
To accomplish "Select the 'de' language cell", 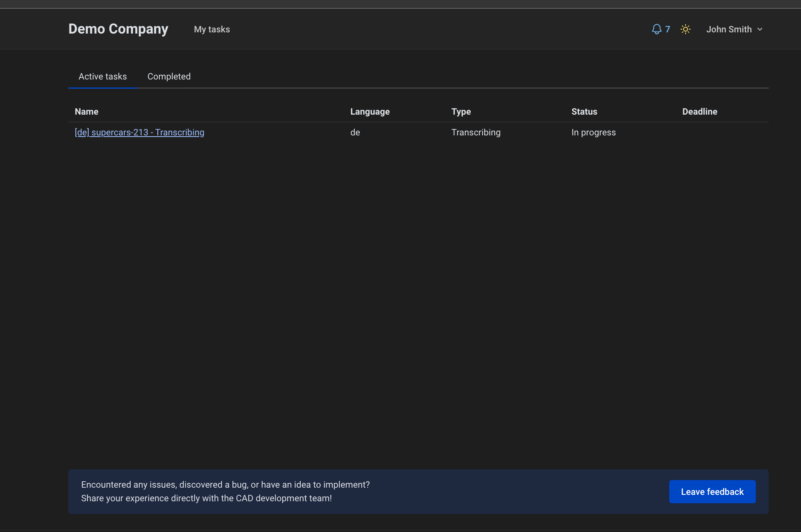I will (x=355, y=132).
